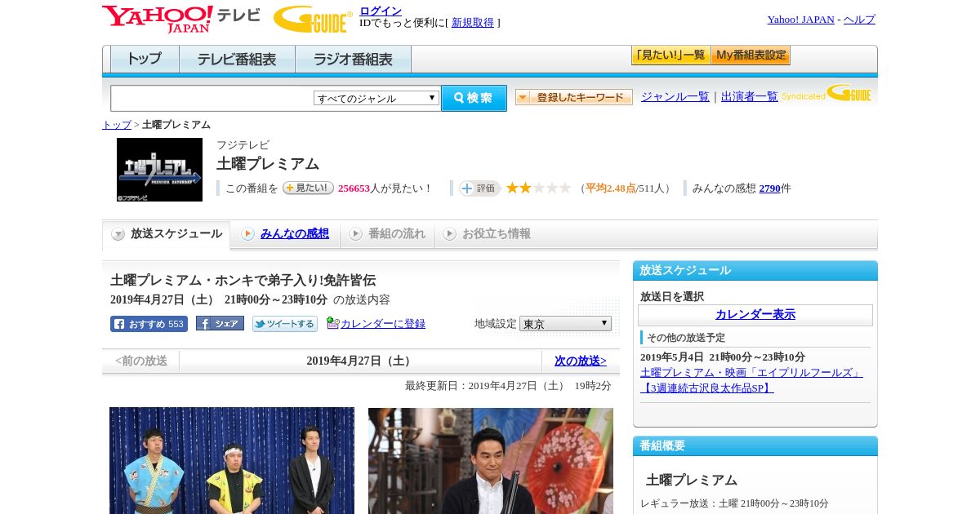Screen dimensions: 980x514
Task: Click the 見たい! add button
Action: [308, 188]
